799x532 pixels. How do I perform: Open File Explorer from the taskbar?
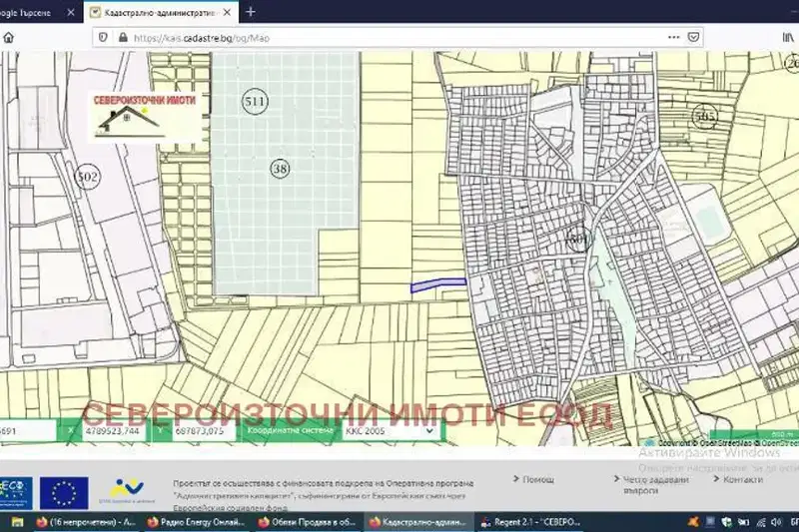coord(17,522)
